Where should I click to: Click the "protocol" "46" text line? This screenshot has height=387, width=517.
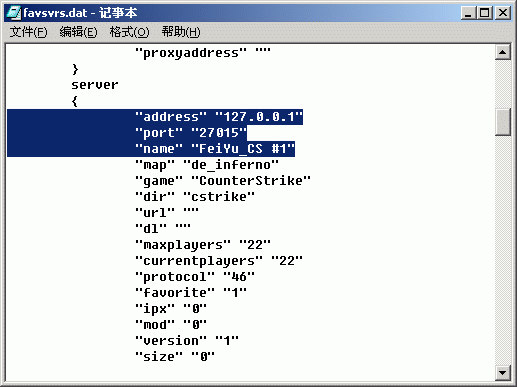point(195,277)
